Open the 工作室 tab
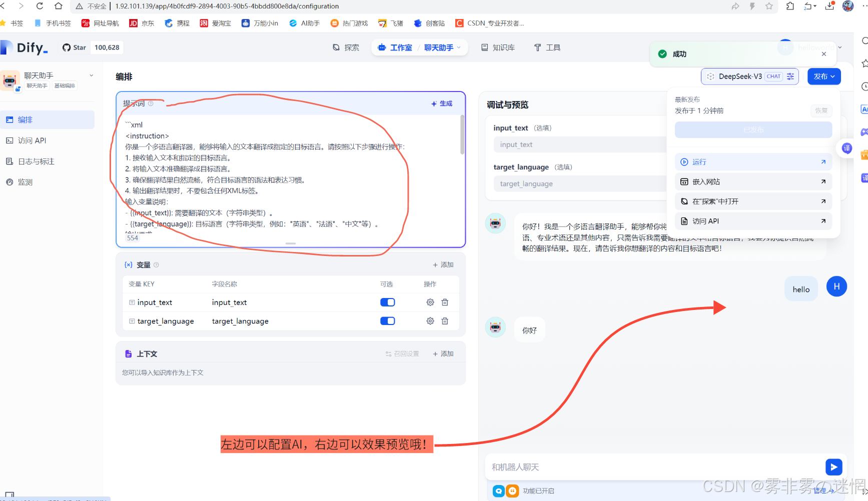Viewport: 868px width, 501px height. (x=395, y=47)
